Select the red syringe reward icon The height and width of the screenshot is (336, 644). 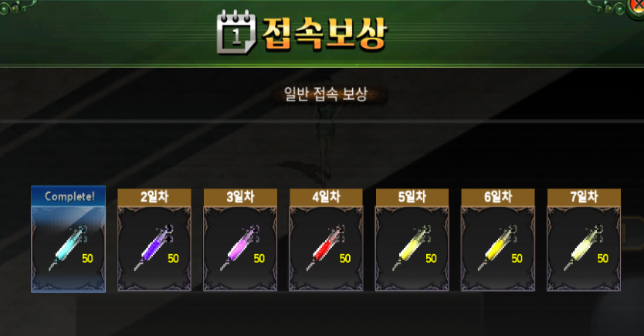point(326,247)
